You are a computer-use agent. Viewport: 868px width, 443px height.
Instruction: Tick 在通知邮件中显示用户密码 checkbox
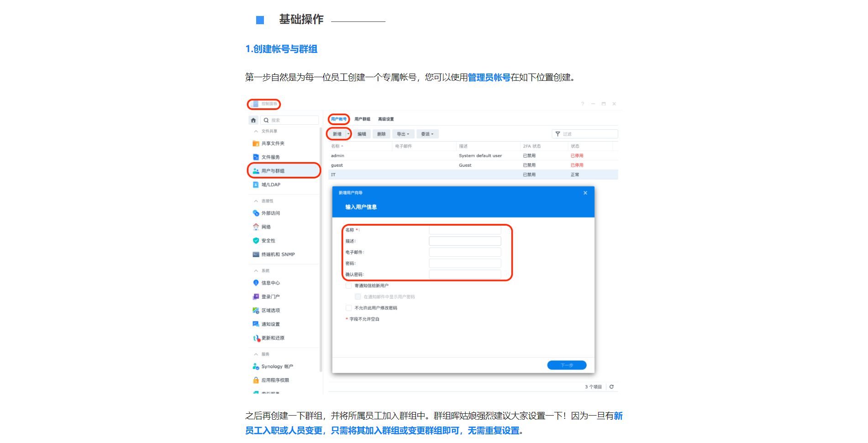(358, 297)
